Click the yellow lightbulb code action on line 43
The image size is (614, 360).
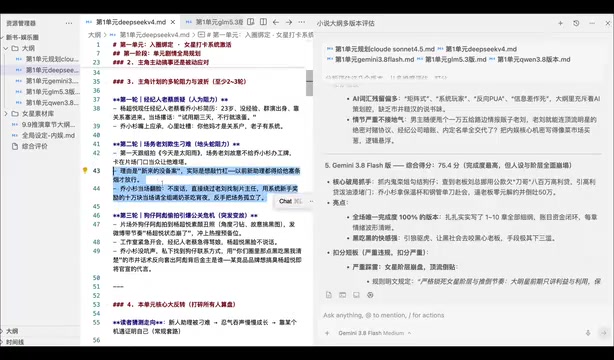tap(85, 170)
